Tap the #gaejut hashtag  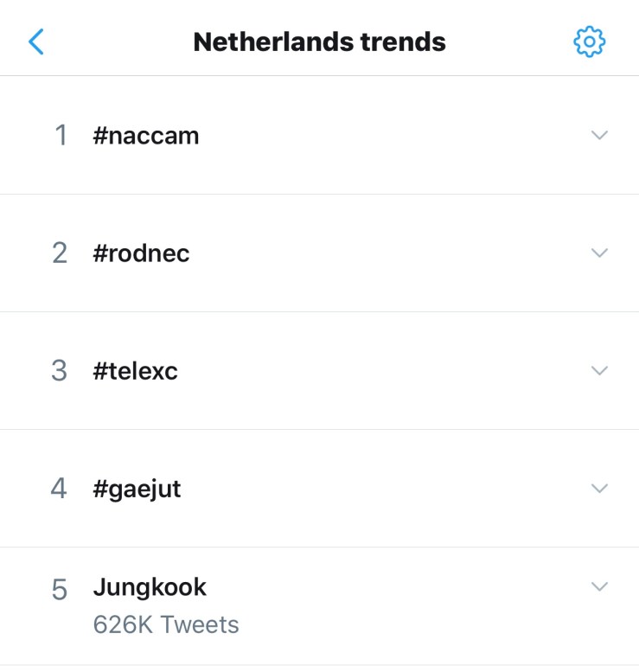[137, 489]
